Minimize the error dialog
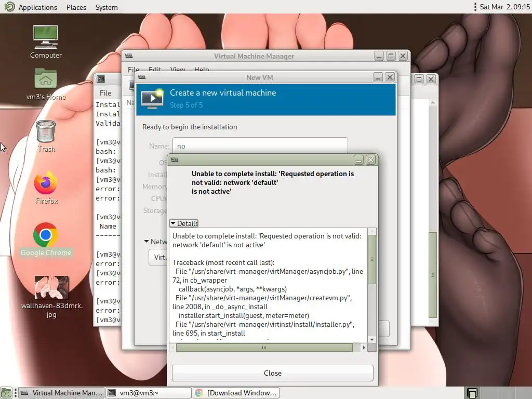 358,159
